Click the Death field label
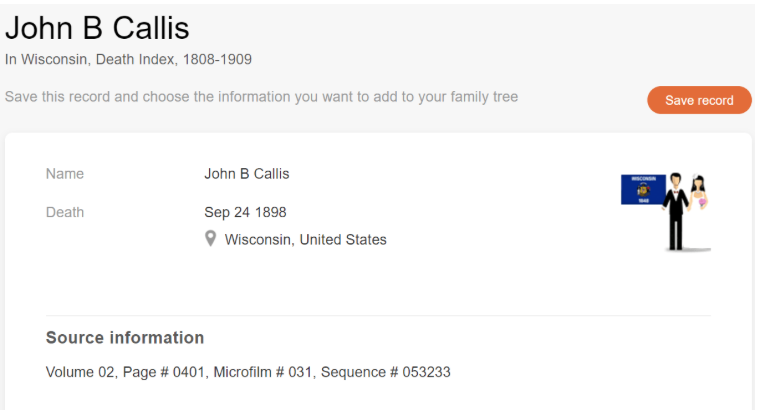This screenshot has width=763, height=413. click(65, 212)
